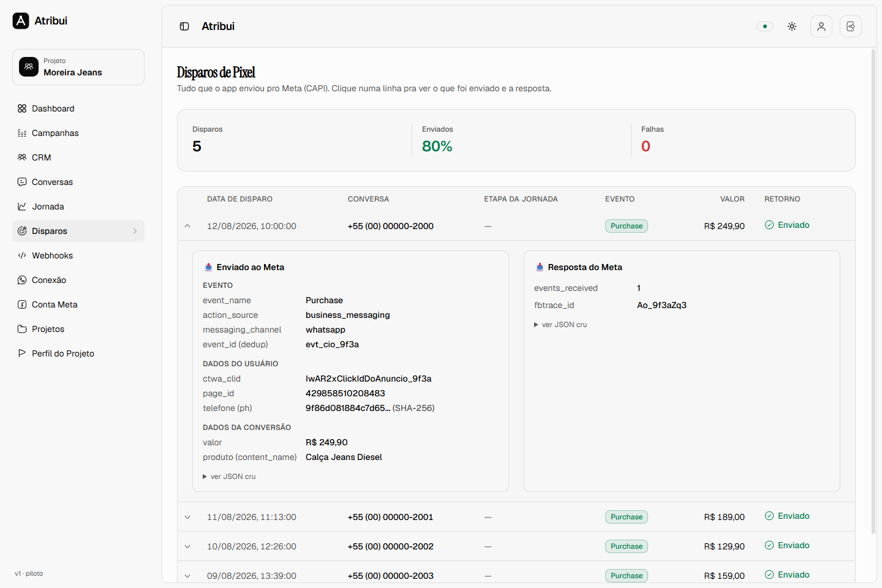Click Enviado check icon for R$ 159,00 row
The image size is (882, 588).
(x=769, y=575)
